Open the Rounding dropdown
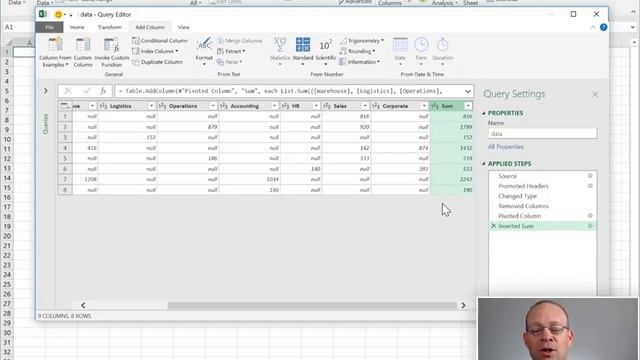Viewport: 640px width, 360px height. pos(357,51)
